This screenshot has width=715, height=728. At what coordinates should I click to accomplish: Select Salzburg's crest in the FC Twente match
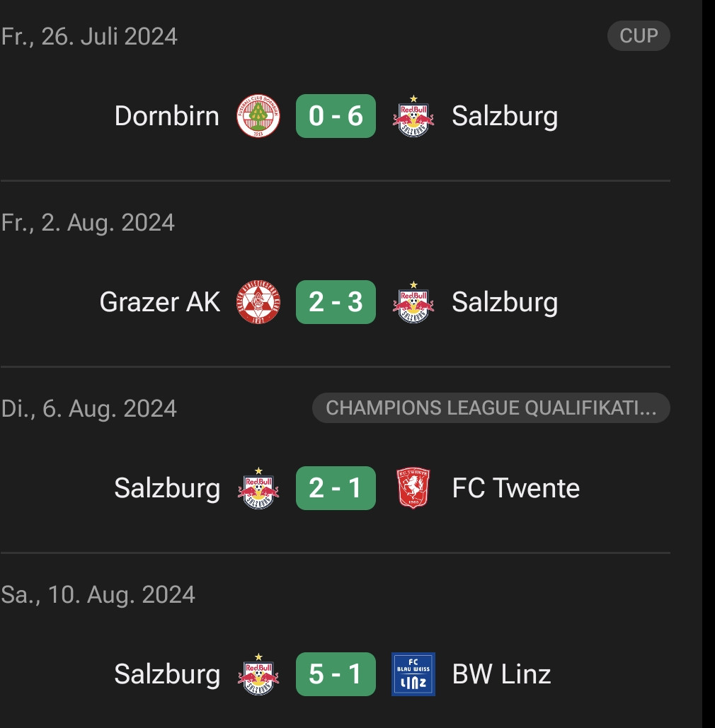(x=258, y=489)
